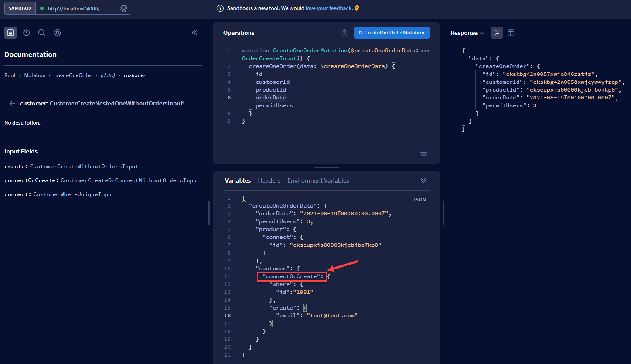The image size is (631, 364).
Task: Click 'OrderCreateInput!' type in operation
Action: 273,58
